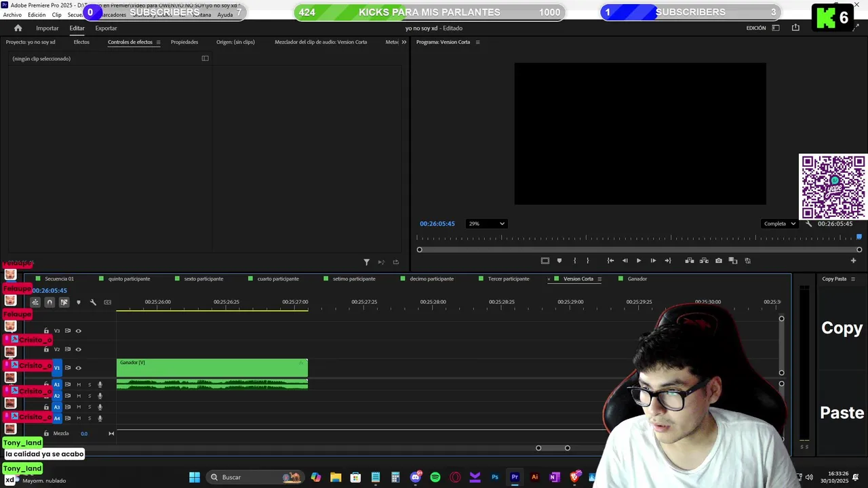Click the Paste button
This screenshot has width=868, height=488.
coord(842,412)
